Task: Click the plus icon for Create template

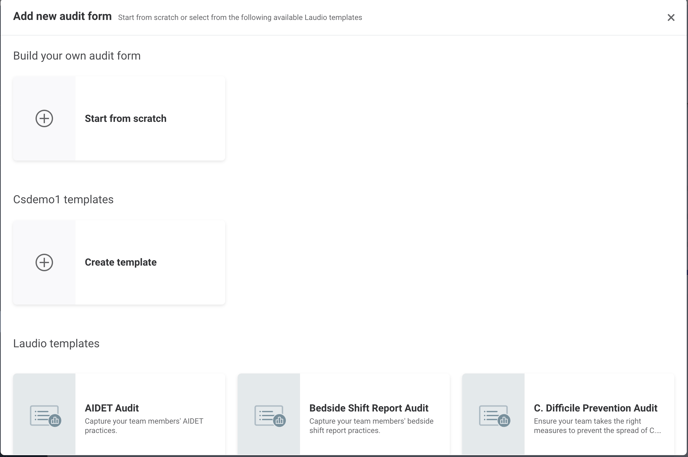Action: click(44, 262)
